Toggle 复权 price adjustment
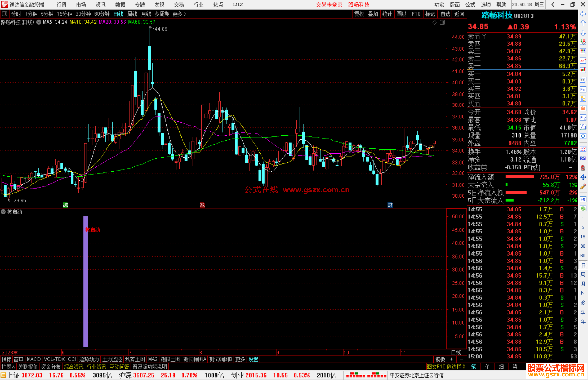588x380 pixels. (x=359, y=14)
